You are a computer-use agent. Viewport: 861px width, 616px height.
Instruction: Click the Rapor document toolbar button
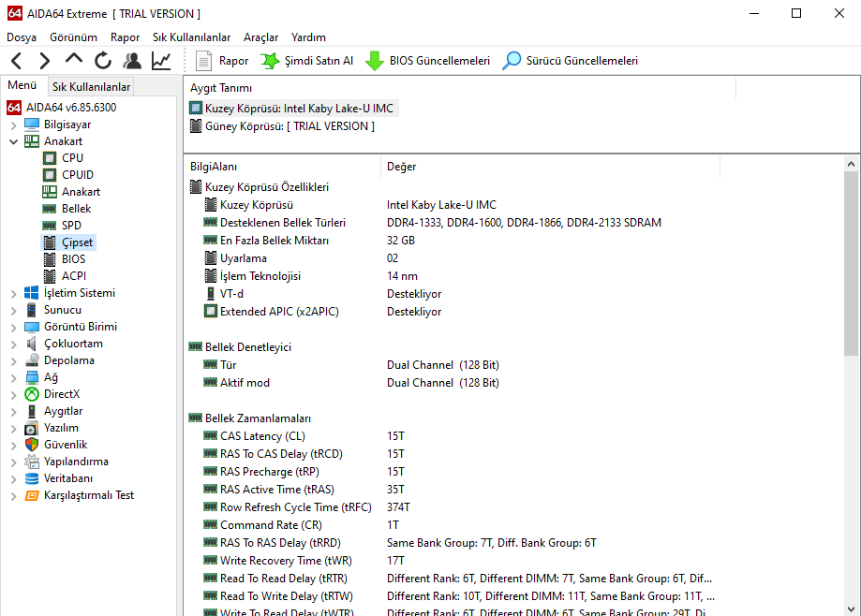[x=222, y=61]
